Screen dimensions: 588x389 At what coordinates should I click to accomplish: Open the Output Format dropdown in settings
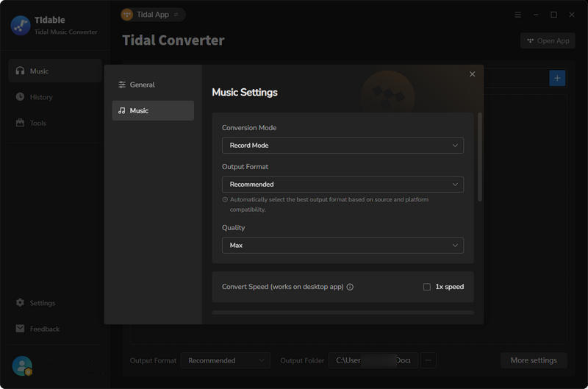pos(343,185)
